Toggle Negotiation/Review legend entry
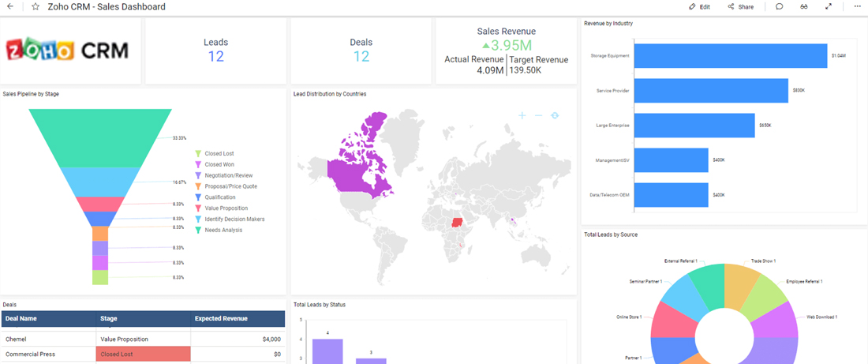 click(223, 175)
